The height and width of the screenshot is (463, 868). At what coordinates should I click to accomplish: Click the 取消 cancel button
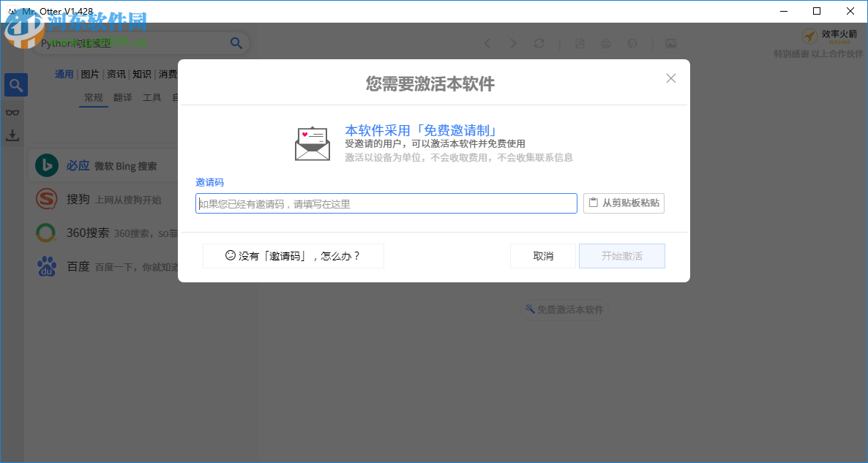click(543, 256)
